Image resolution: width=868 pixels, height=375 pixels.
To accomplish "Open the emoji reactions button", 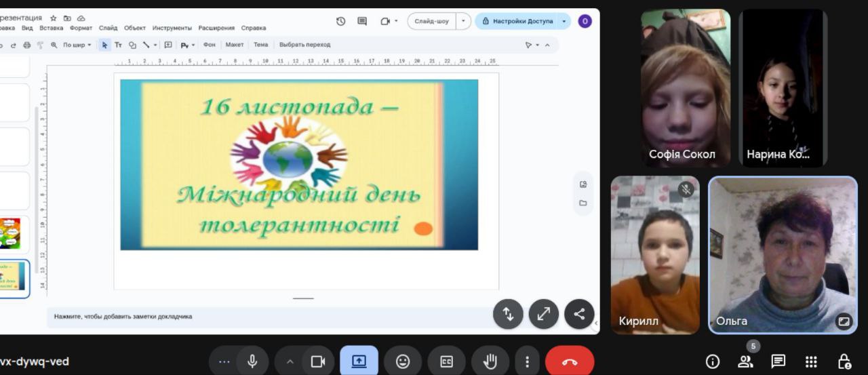I will click(x=403, y=361).
